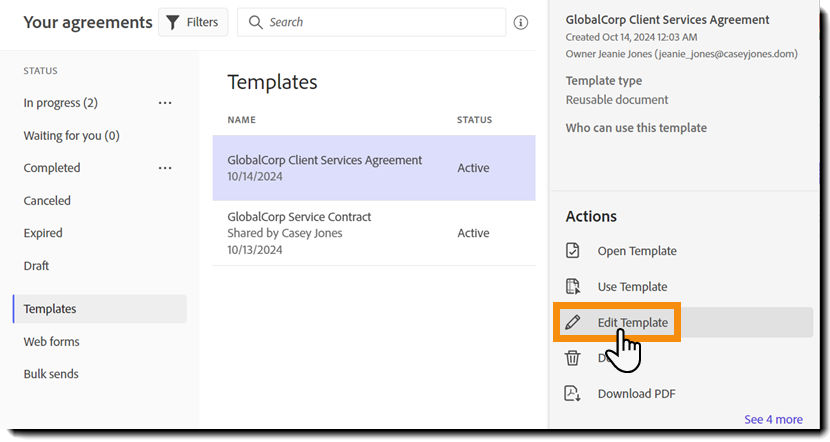Click the Reusable document template type value

(617, 100)
